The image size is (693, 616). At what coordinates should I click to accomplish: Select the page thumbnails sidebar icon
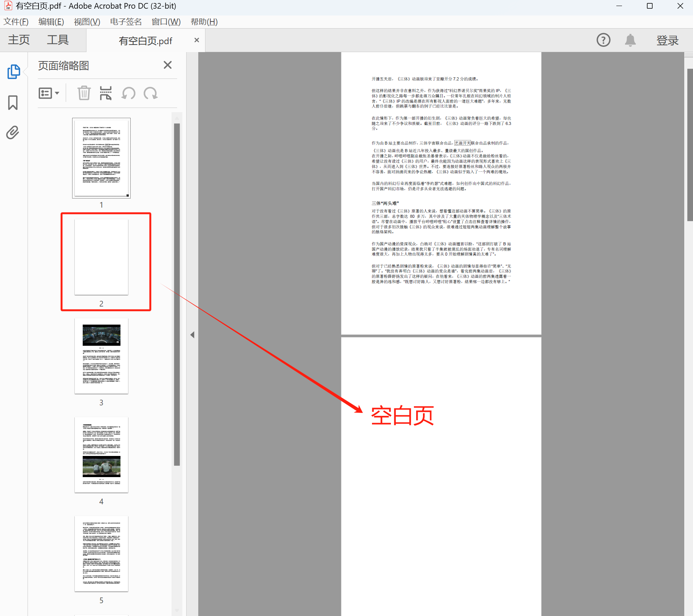click(14, 72)
